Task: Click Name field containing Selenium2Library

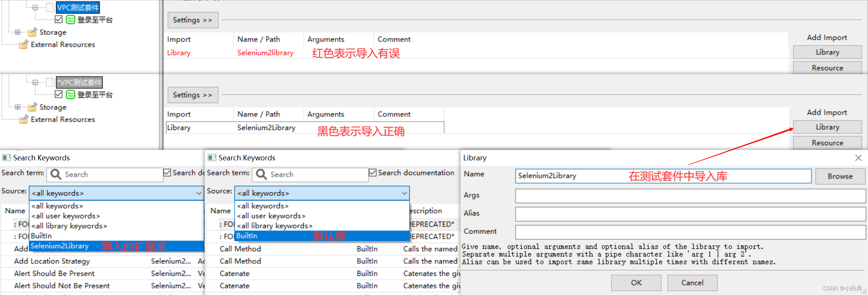Action: click(663, 176)
